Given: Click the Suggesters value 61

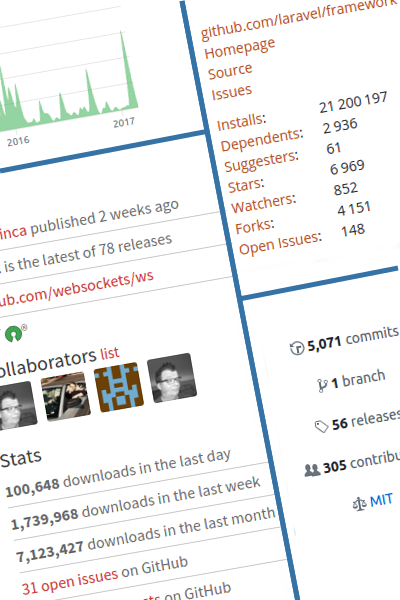Looking at the screenshot, I should click(x=333, y=148).
